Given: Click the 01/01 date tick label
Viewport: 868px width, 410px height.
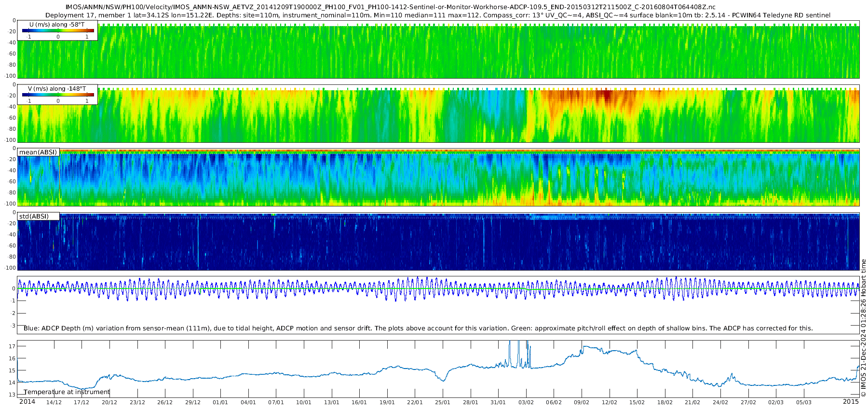Looking at the screenshot, I should click(x=220, y=402).
